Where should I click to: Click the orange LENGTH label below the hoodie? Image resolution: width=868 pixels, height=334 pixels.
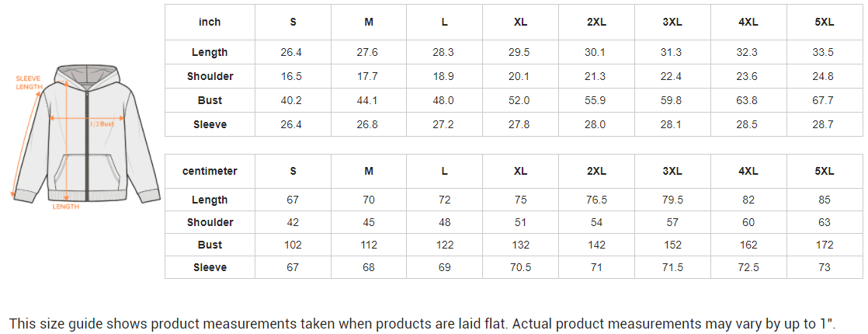(x=66, y=207)
